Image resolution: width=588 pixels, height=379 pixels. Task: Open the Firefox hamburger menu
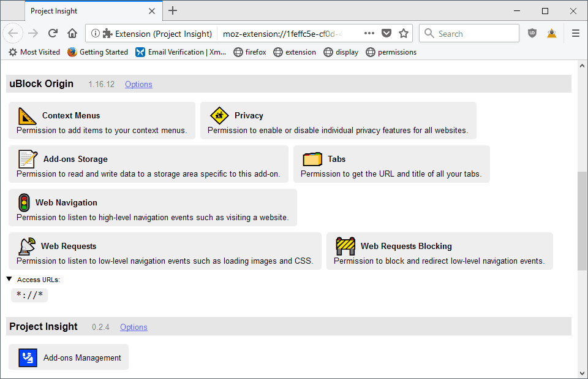pos(576,34)
